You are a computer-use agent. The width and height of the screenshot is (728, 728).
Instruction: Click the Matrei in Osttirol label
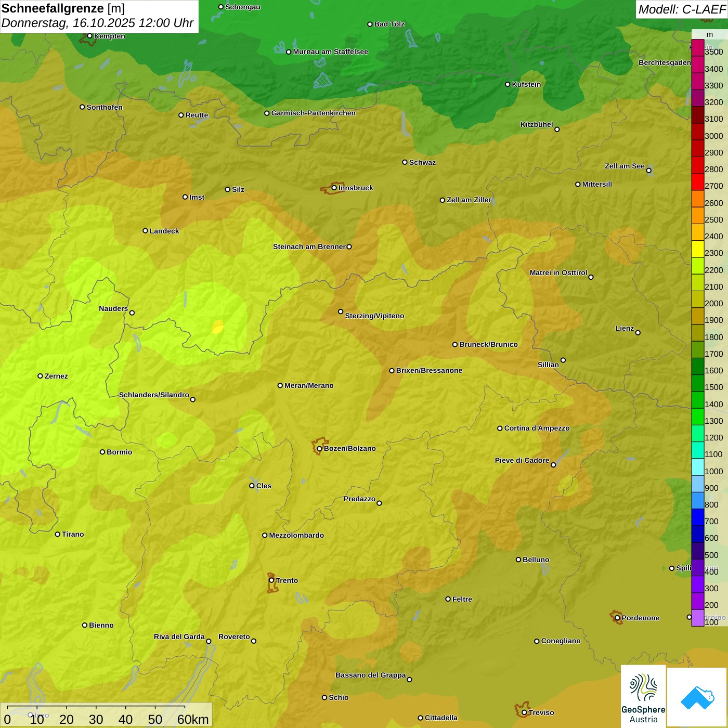[x=558, y=272]
